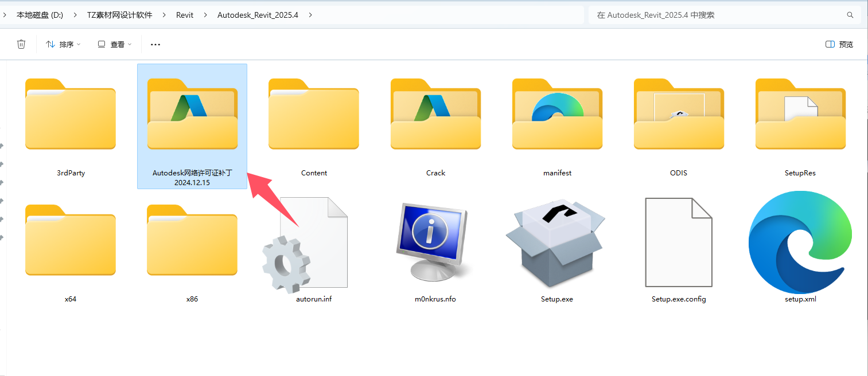
Task: Open the 查看 view menu
Action: [x=114, y=44]
